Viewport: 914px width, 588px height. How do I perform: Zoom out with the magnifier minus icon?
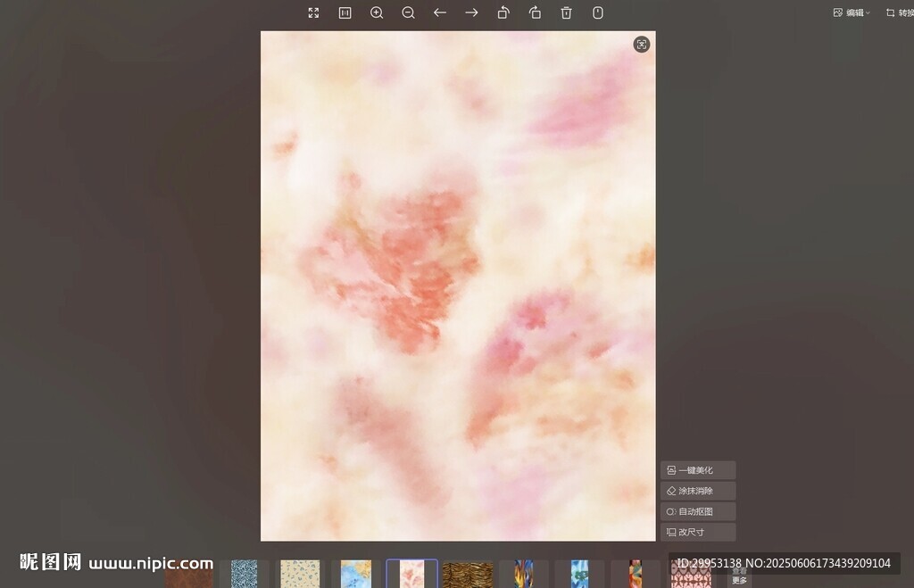point(408,12)
